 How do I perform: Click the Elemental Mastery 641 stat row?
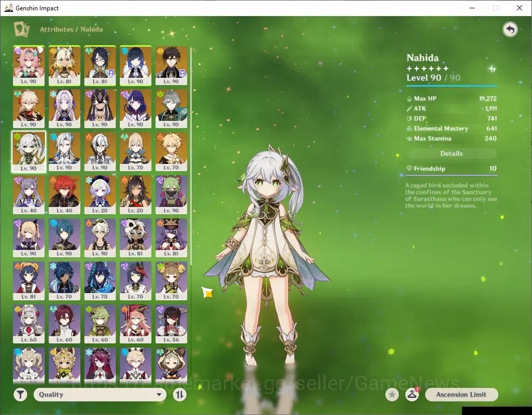pyautogui.click(x=452, y=129)
